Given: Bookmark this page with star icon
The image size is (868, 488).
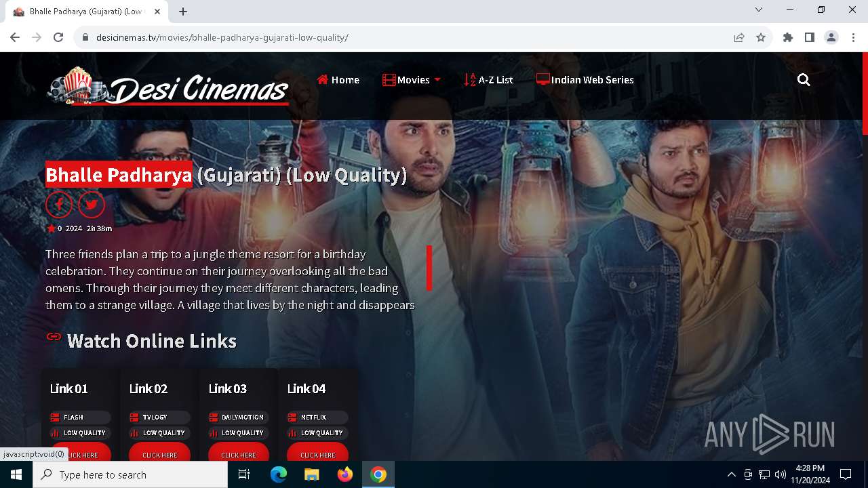Looking at the screenshot, I should tap(761, 37).
